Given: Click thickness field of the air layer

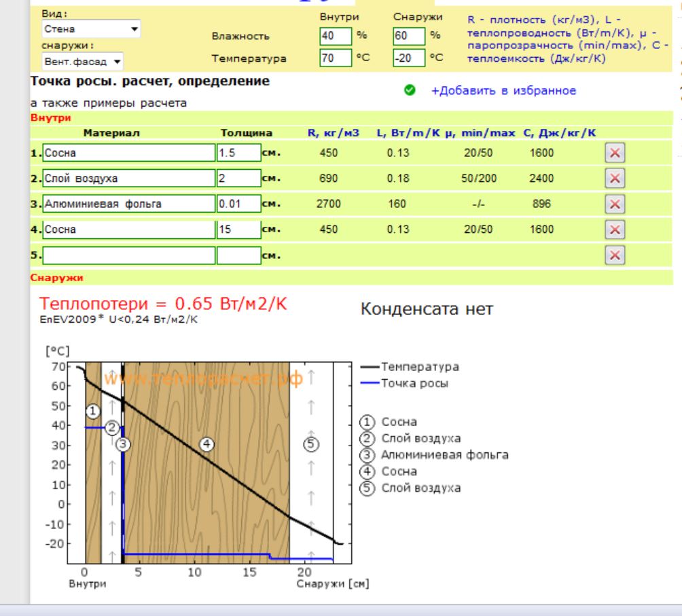Looking at the screenshot, I should 238,179.
